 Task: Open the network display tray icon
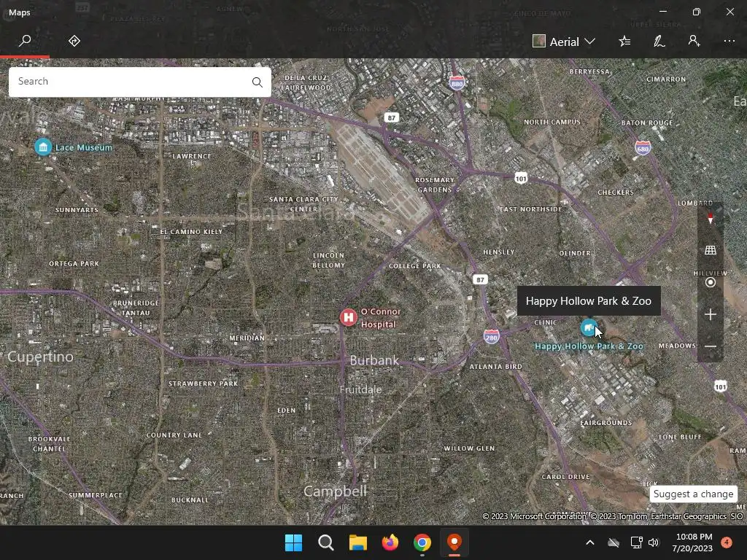pos(636,542)
